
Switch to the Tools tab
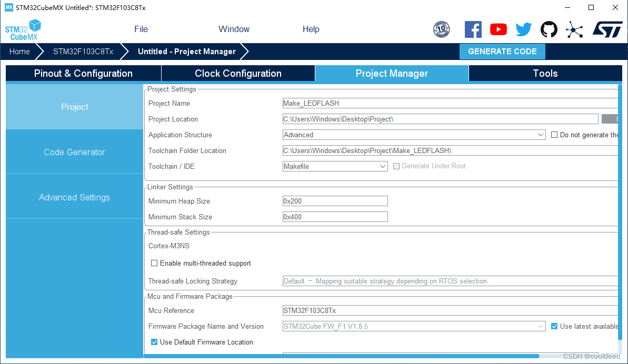545,74
